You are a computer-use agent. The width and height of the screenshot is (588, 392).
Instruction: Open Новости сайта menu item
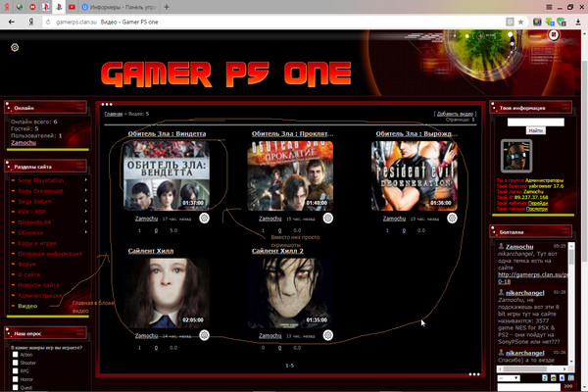(38, 285)
